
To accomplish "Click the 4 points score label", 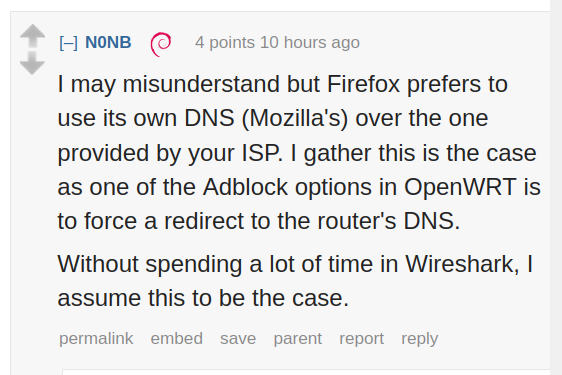I will 225,43.
